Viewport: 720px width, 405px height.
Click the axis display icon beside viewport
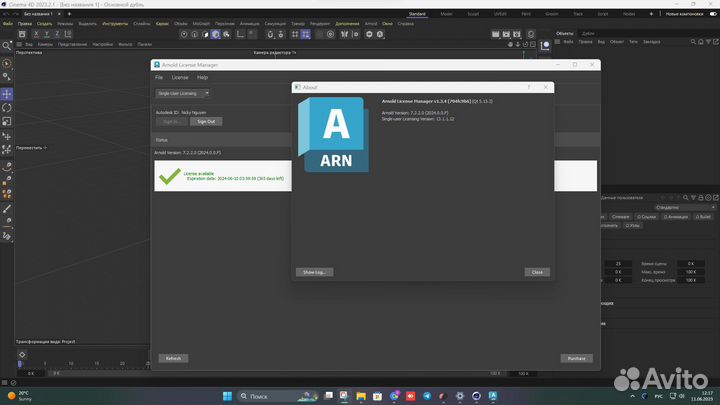coord(545,45)
